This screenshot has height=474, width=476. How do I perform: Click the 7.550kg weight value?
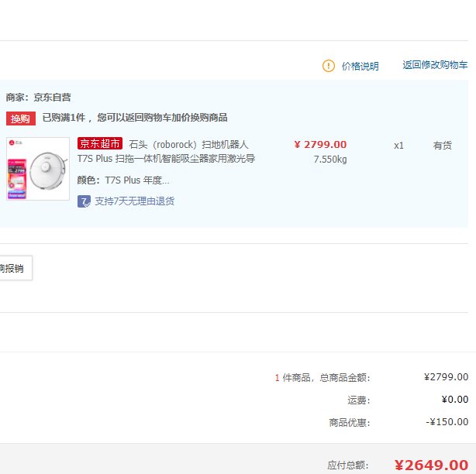coord(330,160)
